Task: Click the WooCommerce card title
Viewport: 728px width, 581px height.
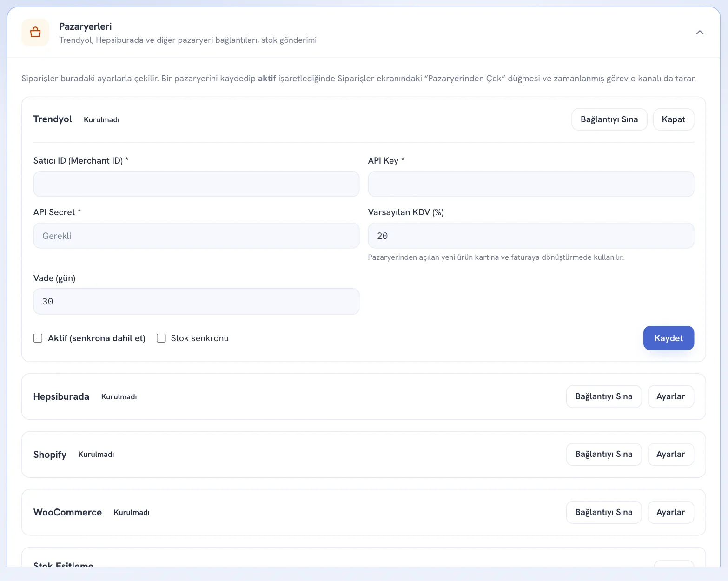Action: coord(67,512)
